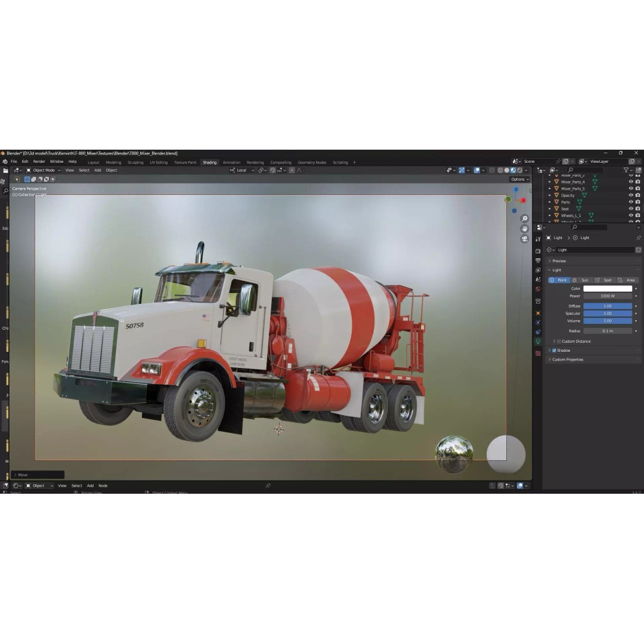Screen dimensions: 644x644
Task: Open the Light data properties tab
Action: click(x=538, y=341)
